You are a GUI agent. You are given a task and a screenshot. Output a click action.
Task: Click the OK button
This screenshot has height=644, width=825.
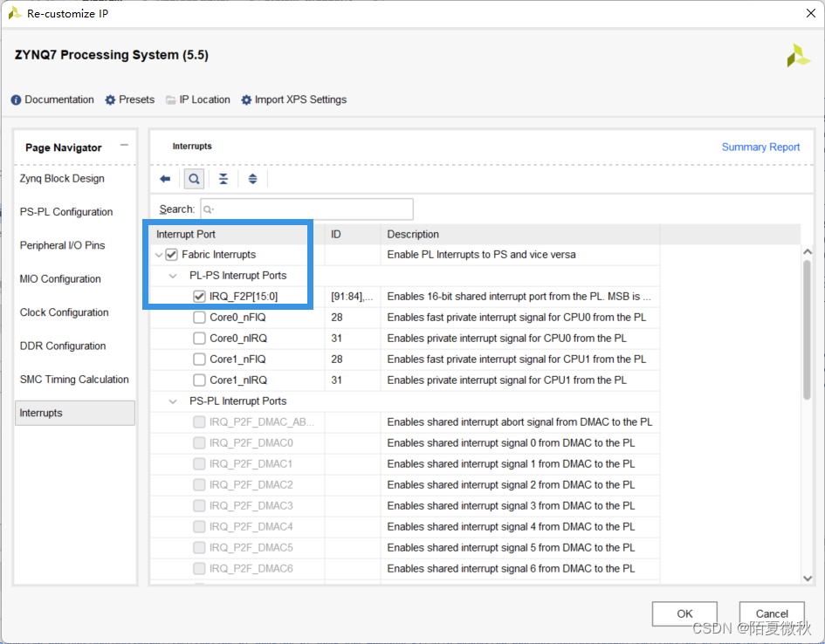(684, 614)
